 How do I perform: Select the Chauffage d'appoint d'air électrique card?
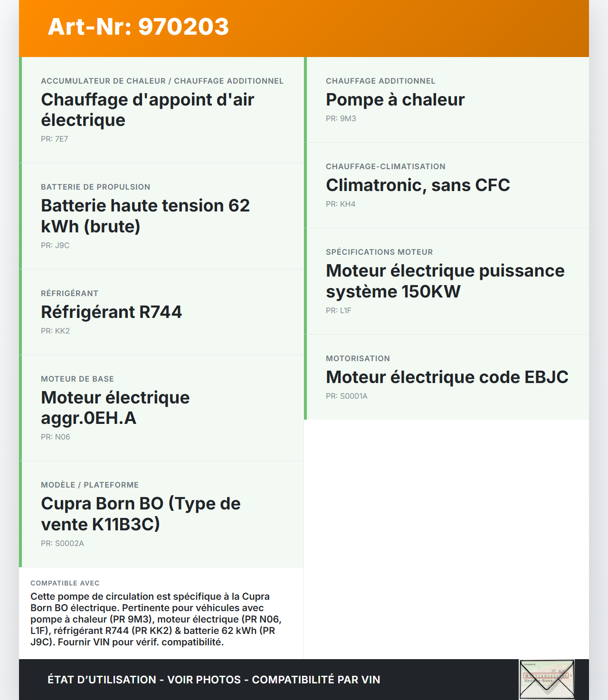tap(161, 110)
